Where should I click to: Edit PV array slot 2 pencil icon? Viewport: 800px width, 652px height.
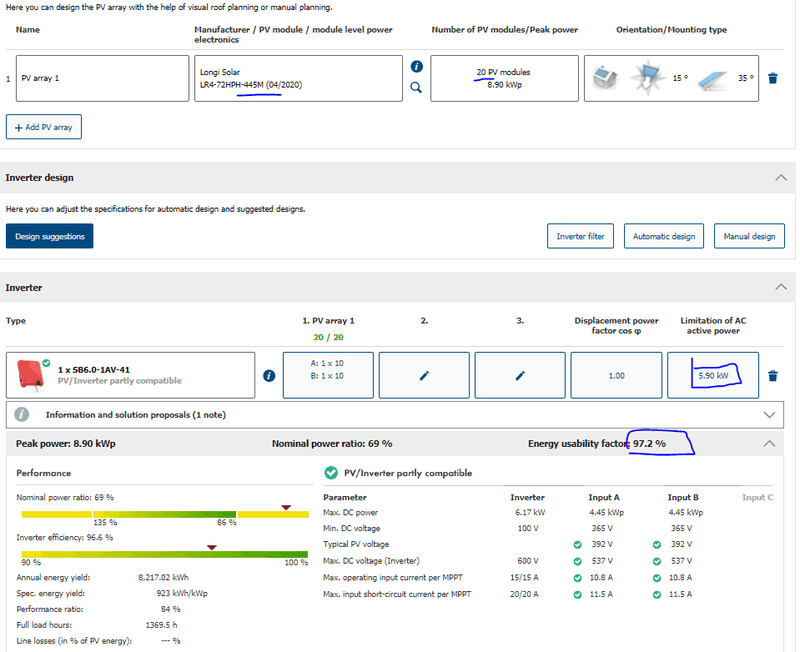pyautogui.click(x=424, y=376)
